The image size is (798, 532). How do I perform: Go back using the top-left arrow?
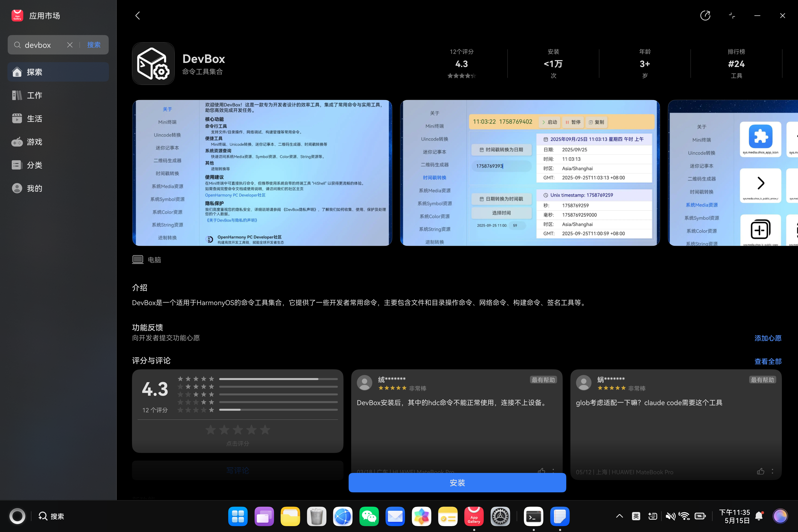(137, 16)
